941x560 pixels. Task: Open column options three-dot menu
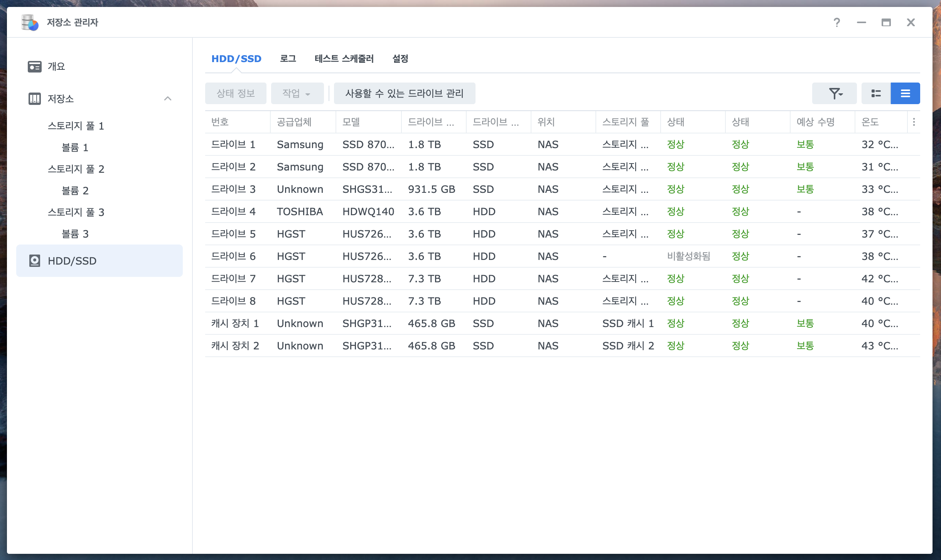point(914,122)
